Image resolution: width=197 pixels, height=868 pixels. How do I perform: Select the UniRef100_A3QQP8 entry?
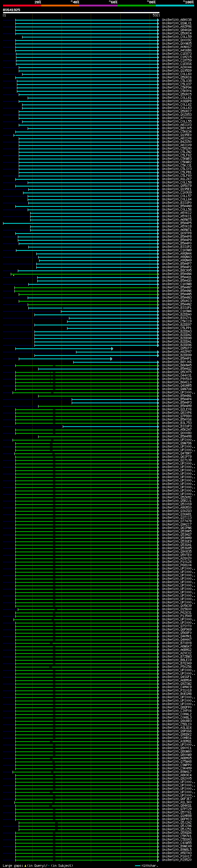[177, 101]
